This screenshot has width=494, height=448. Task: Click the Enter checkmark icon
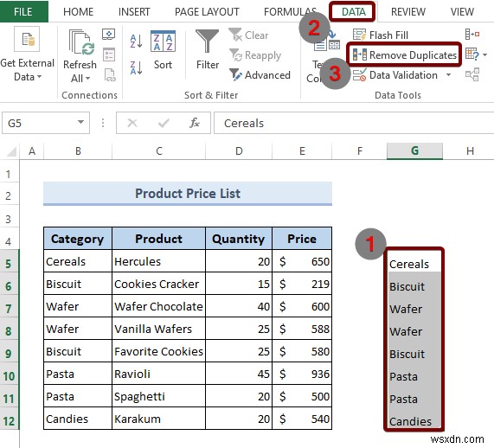pos(164,123)
